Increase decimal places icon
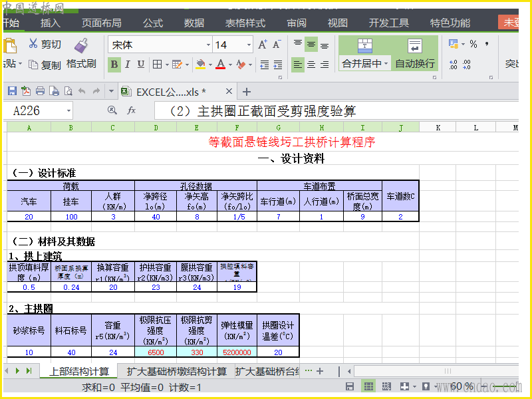Screen dimensions: 532x399 [453, 65]
